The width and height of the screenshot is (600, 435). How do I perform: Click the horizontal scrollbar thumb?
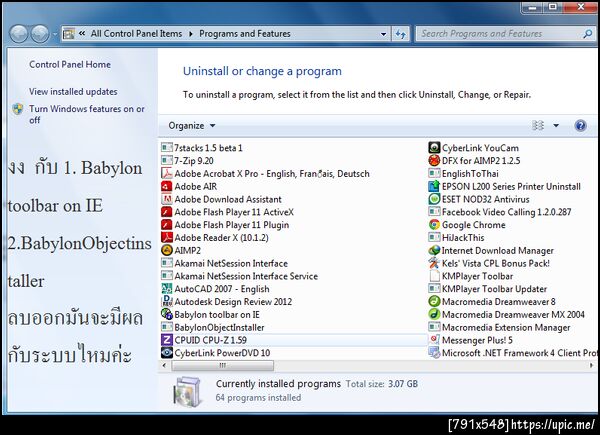pos(222,366)
